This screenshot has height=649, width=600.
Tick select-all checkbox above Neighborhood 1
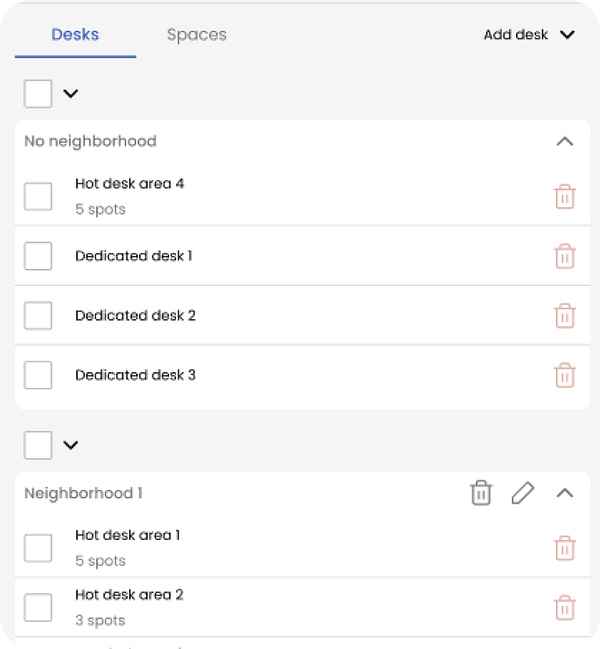pos(38,445)
